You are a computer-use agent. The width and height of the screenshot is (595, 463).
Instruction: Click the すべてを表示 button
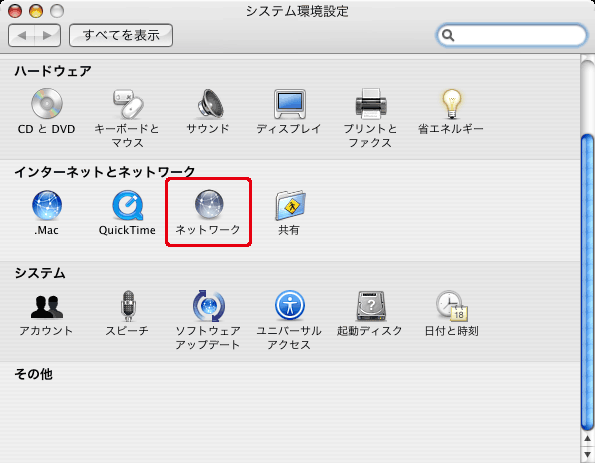point(121,35)
